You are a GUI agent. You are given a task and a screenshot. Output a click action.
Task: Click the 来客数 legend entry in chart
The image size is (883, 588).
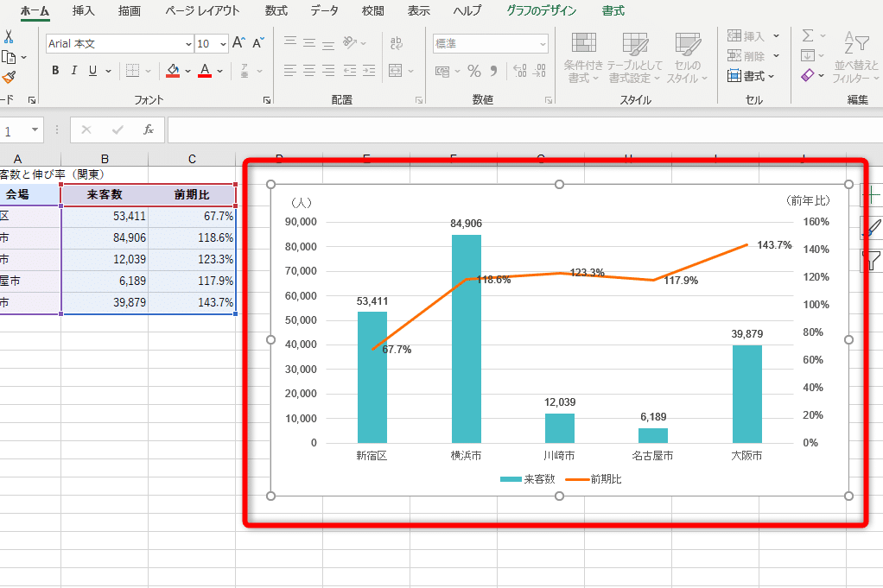tap(528, 479)
